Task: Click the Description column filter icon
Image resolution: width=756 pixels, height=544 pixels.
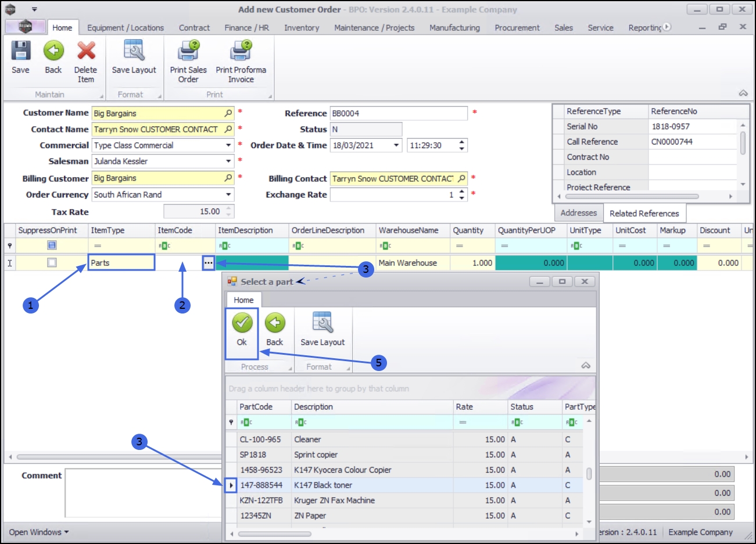Action: 301,422
